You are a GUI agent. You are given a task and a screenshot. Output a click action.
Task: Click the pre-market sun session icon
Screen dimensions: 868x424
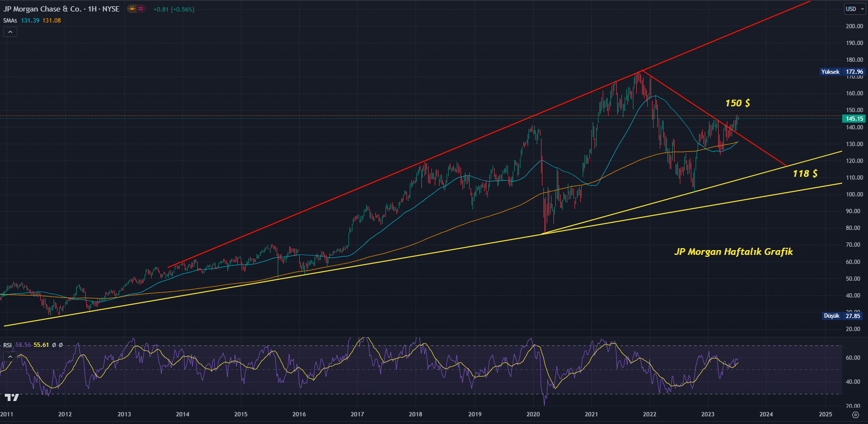click(x=132, y=9)
